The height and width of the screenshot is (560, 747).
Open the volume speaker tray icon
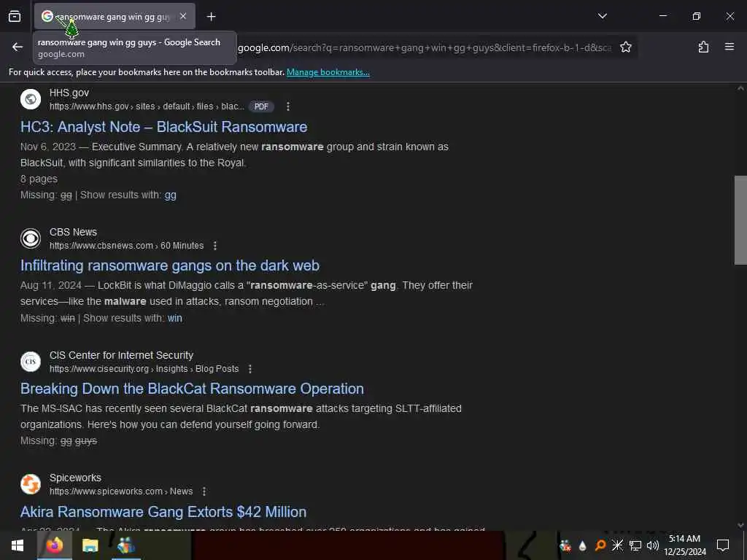click(653, 545)
